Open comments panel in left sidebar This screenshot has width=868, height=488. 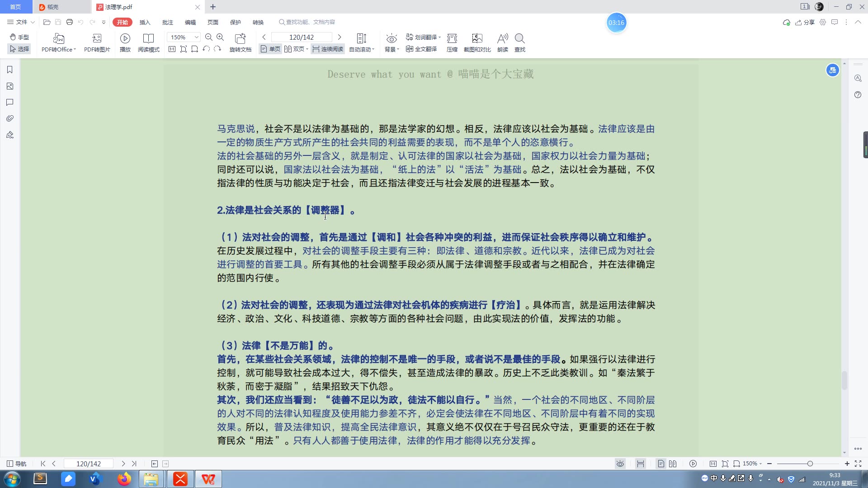9,102
